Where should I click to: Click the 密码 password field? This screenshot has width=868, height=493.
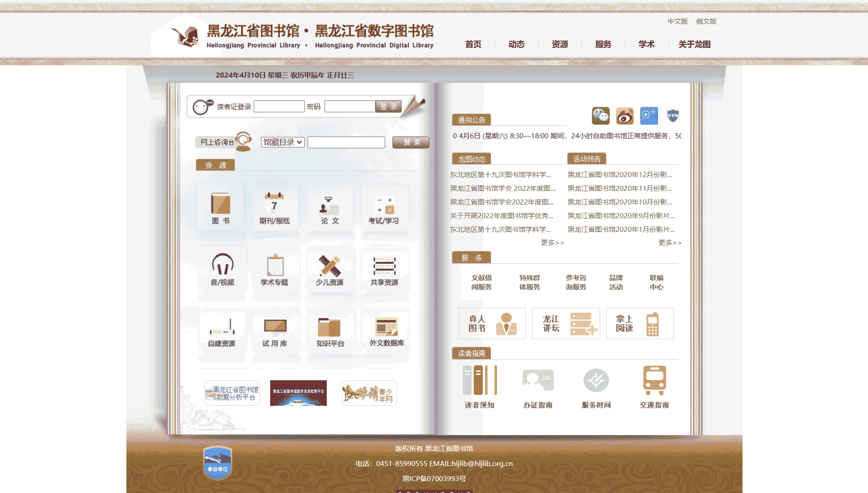tap(350, 106)
